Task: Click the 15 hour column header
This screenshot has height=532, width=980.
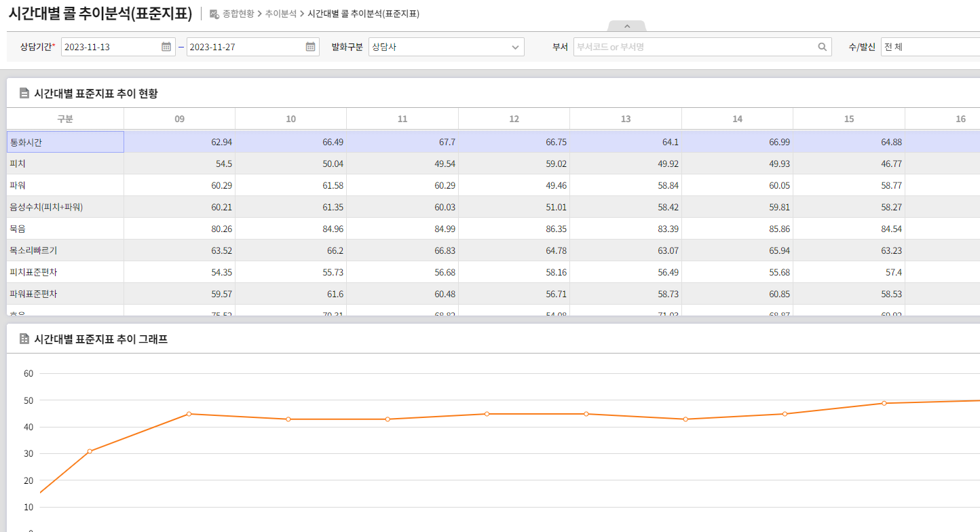Action: point(849,119)
